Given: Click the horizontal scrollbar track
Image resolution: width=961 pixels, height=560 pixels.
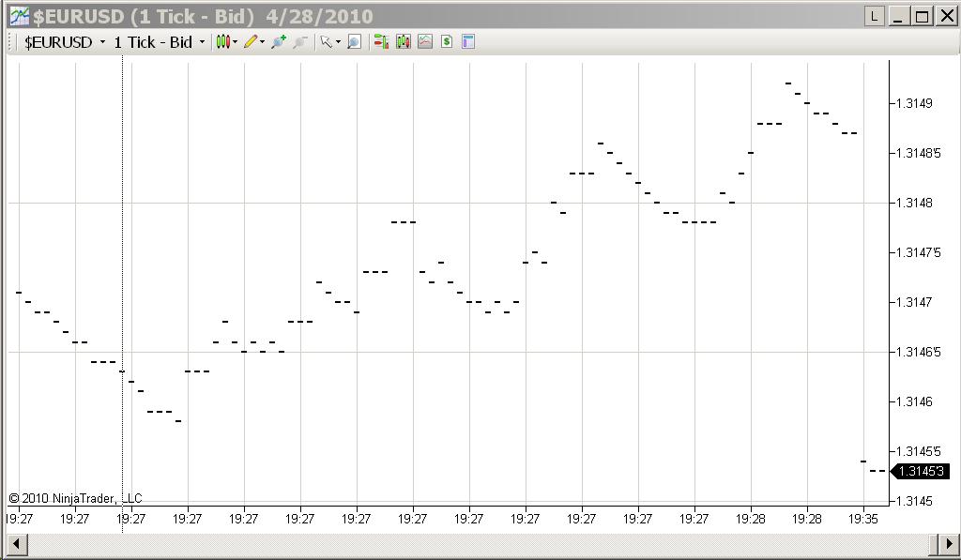Looking at the screenshot, I should pos(478,543).
